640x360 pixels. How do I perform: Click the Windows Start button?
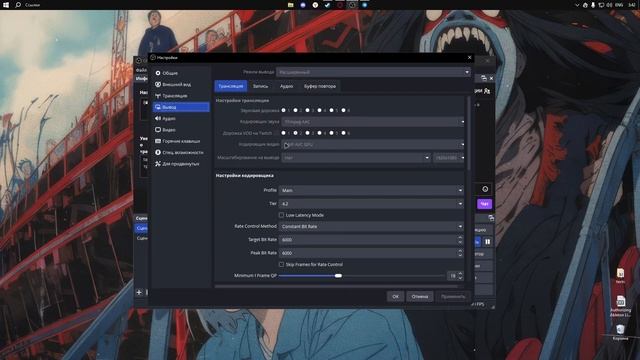point(6,5)
